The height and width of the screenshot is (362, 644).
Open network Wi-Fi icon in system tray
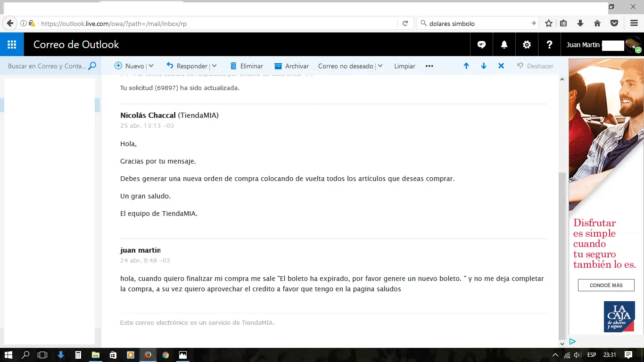tap(567, 355)
